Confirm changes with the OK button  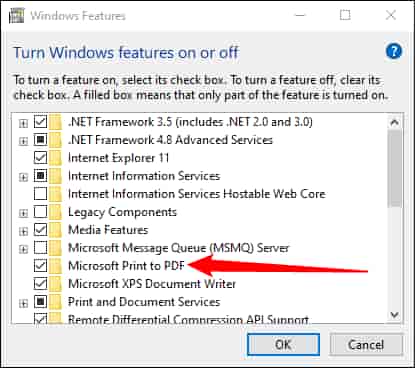283,344
